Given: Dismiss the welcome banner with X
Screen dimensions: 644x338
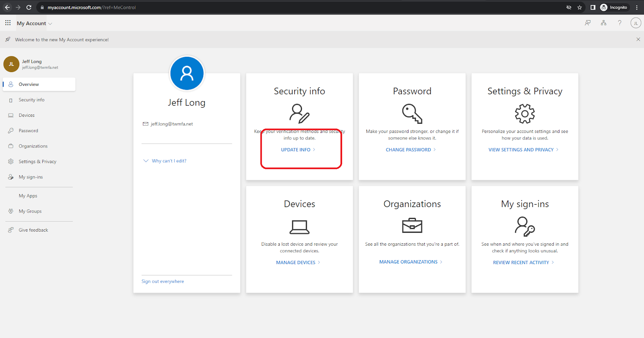Looking at the screenshot, I should pos(638,39).
